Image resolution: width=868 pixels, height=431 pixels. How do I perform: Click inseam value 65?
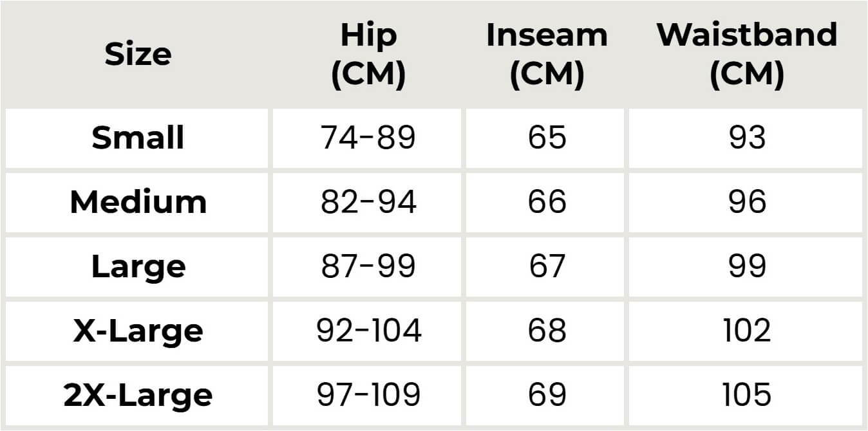(x=547, y=138)
